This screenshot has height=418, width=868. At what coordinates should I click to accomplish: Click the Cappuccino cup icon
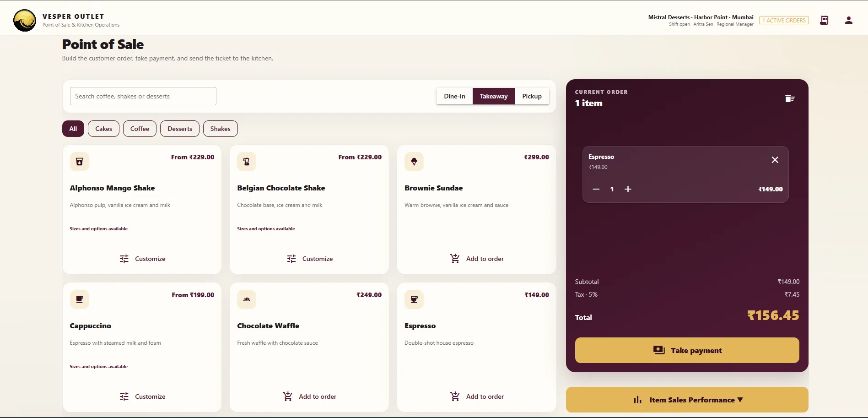[80, 299]
